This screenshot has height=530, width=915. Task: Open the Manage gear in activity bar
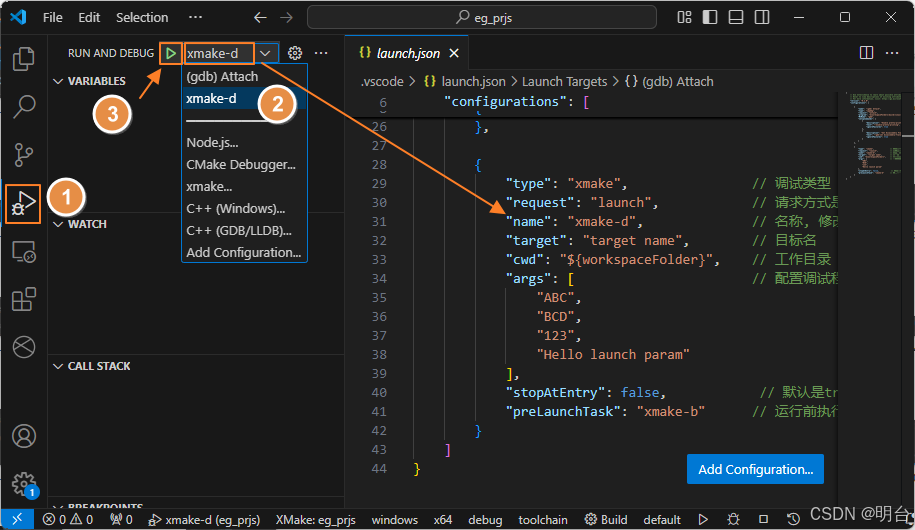point(23,484)
